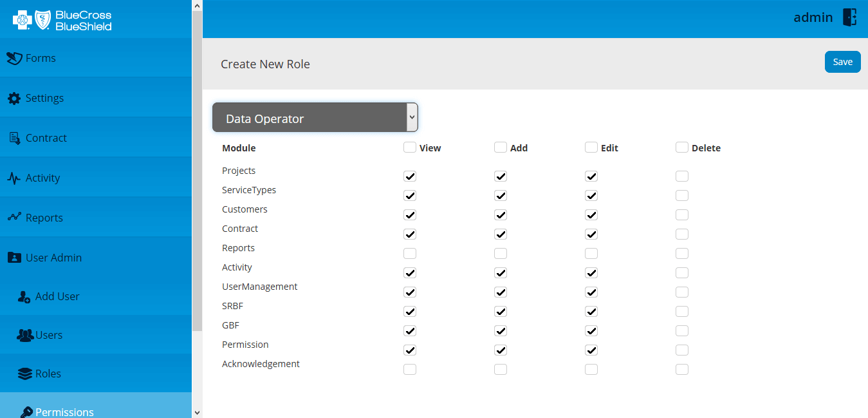Toggle the View column header checkbox
This screenshot has height=418, width=868.
(x=410, y=147)
